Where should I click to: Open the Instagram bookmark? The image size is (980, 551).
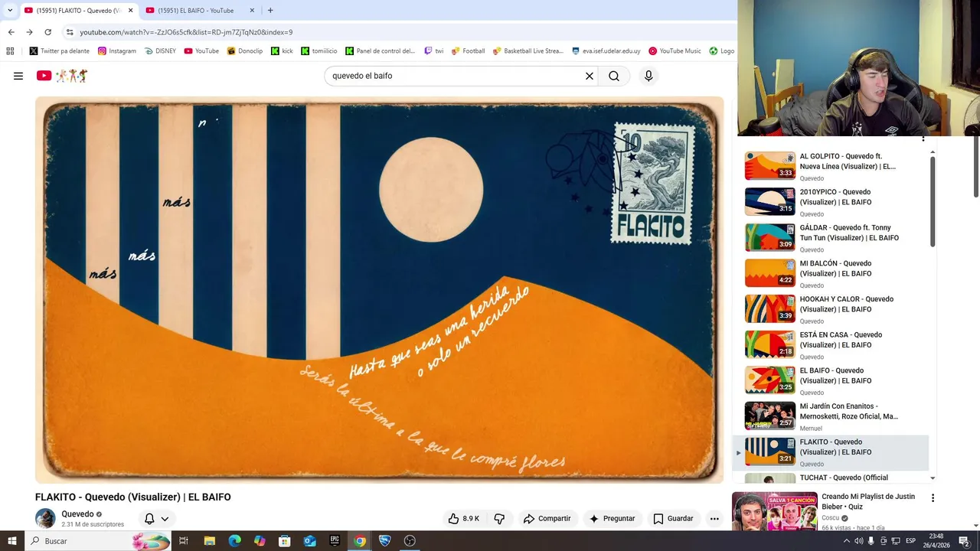pyautogui.click(x=117, y=51)
